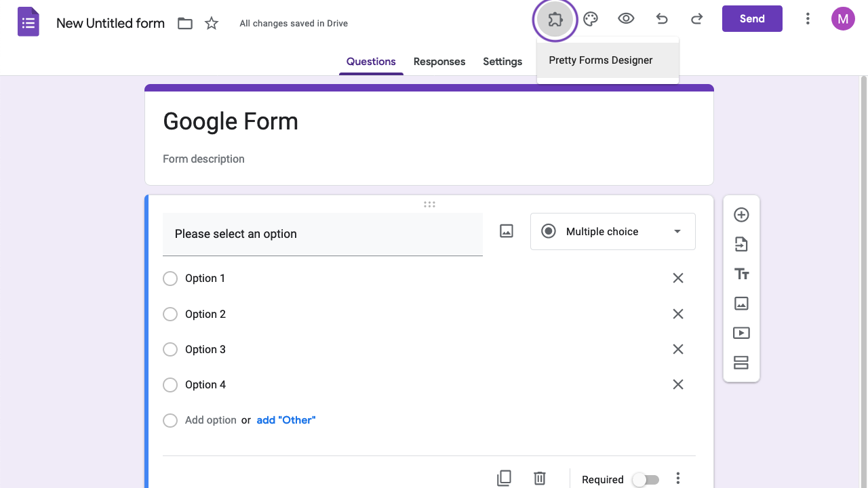The height and width of the screenshot is (488, 868).
Task: Remove Option 3
Action: [677, 349]
